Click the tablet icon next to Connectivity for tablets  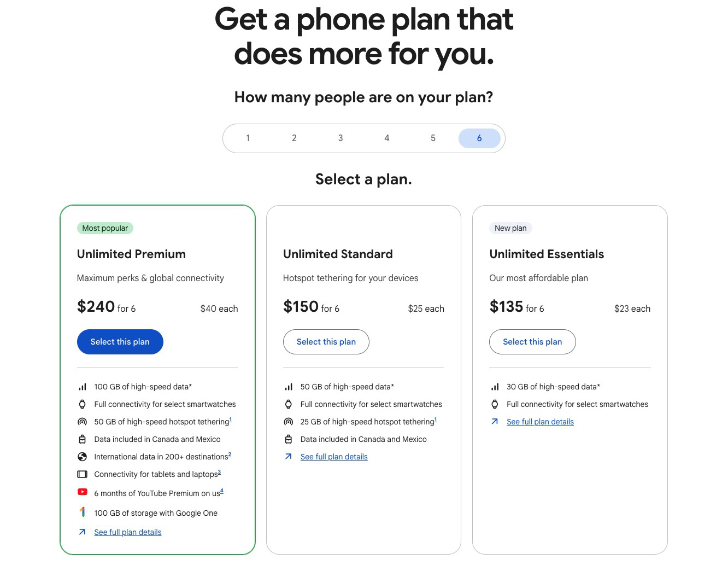point(82,474)
